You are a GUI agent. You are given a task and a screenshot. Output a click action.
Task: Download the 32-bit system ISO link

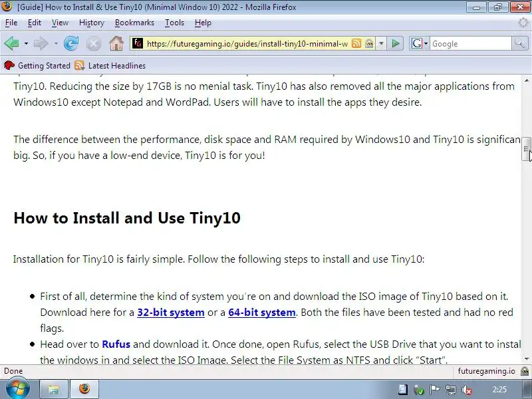[171, 313]
